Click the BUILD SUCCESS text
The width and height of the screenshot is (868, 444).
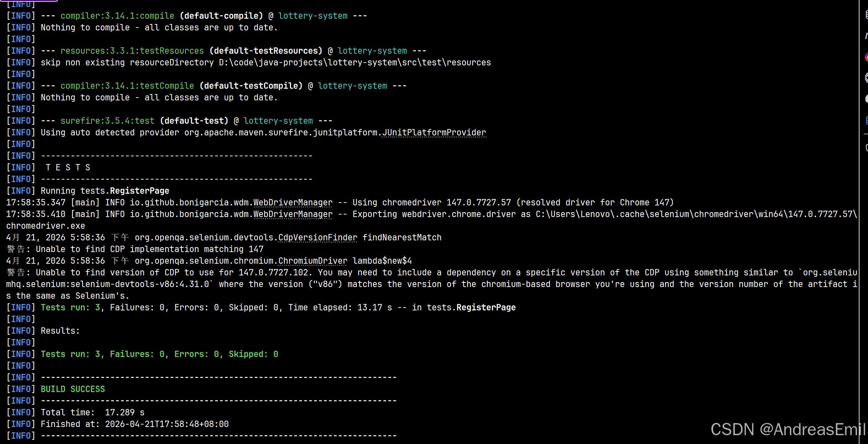[x=72, y=389]
